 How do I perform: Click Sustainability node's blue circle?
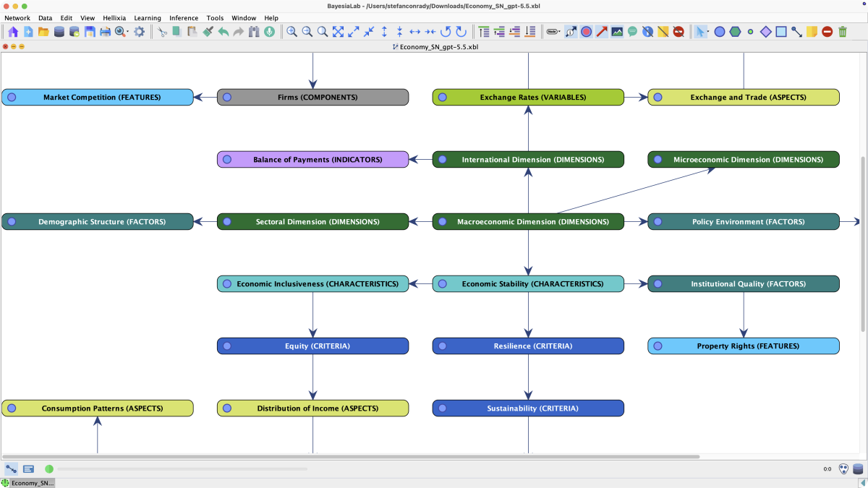pos(442,408)
